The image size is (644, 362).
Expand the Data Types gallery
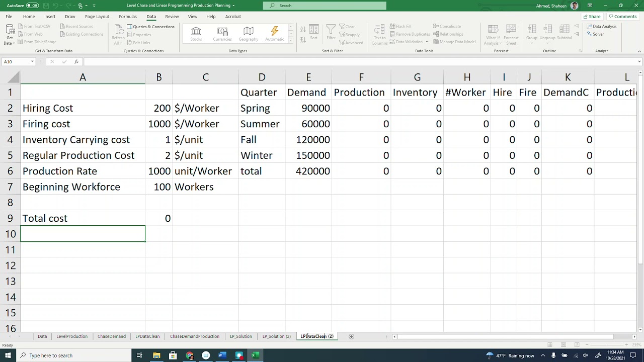click(x=290, y=40)
